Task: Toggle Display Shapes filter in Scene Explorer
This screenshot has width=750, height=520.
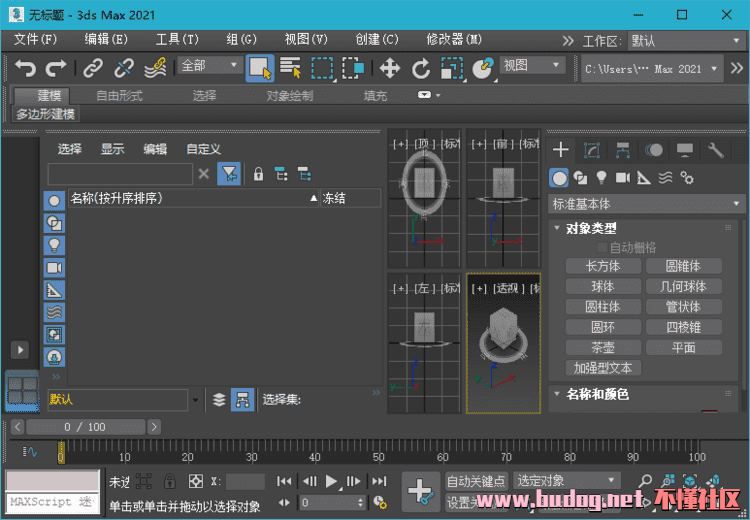Action: pos(55,223)
